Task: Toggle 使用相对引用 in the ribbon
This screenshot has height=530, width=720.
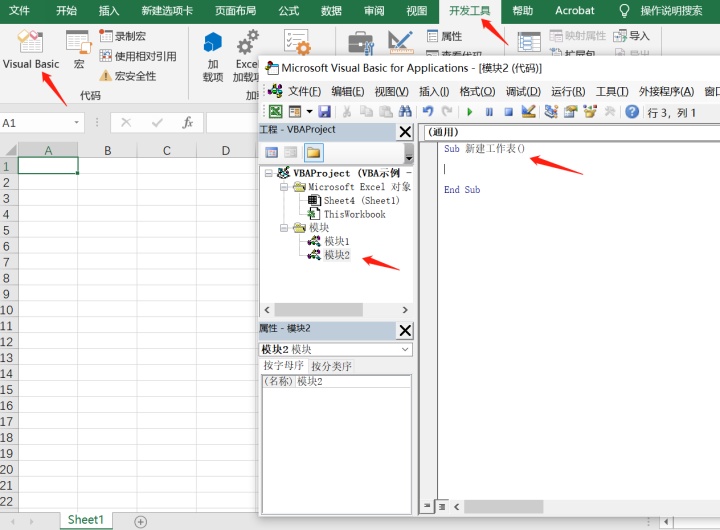Action: [138, 56]
